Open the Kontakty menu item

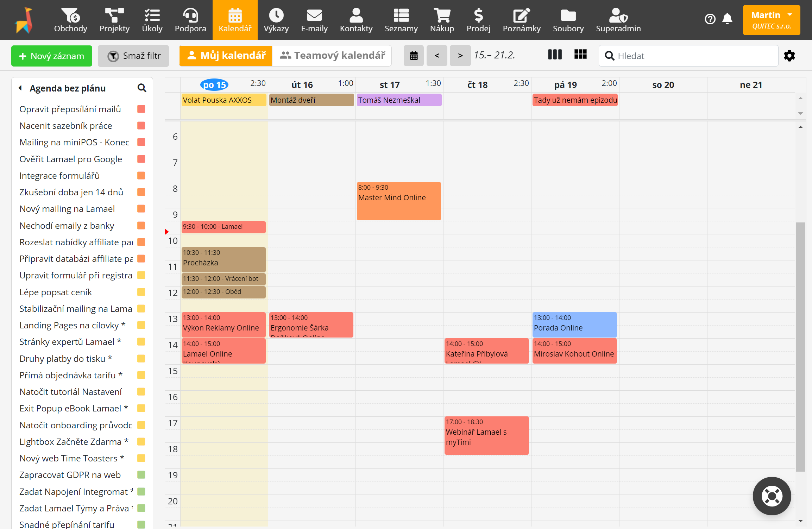pos(356,20)
